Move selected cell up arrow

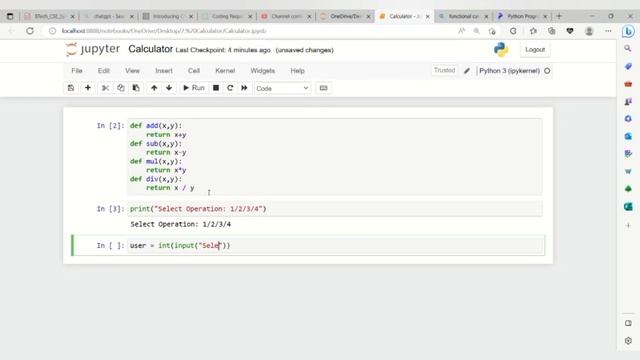tap(154, 88)
